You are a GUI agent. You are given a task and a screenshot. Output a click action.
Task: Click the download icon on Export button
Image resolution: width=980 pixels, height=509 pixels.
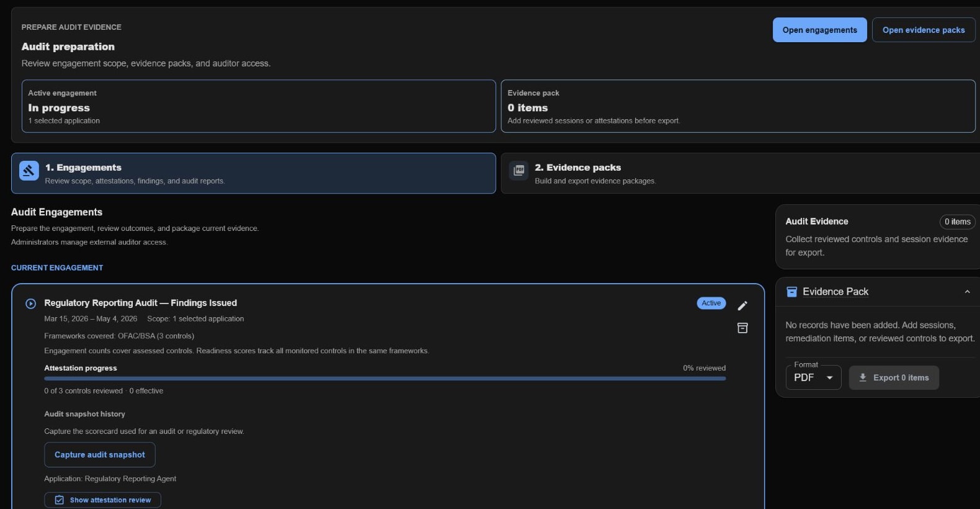pyautogui.click(x=863, y=377)
